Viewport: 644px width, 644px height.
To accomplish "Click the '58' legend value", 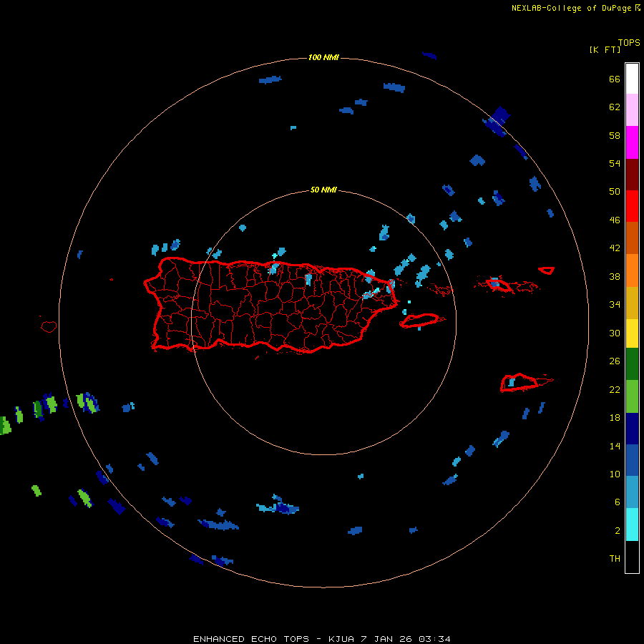I will point(615,135).
